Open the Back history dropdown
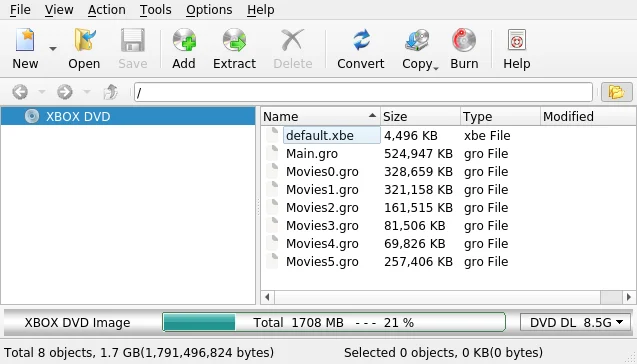This screenshot has width=637, height=364. coord(42,92)
